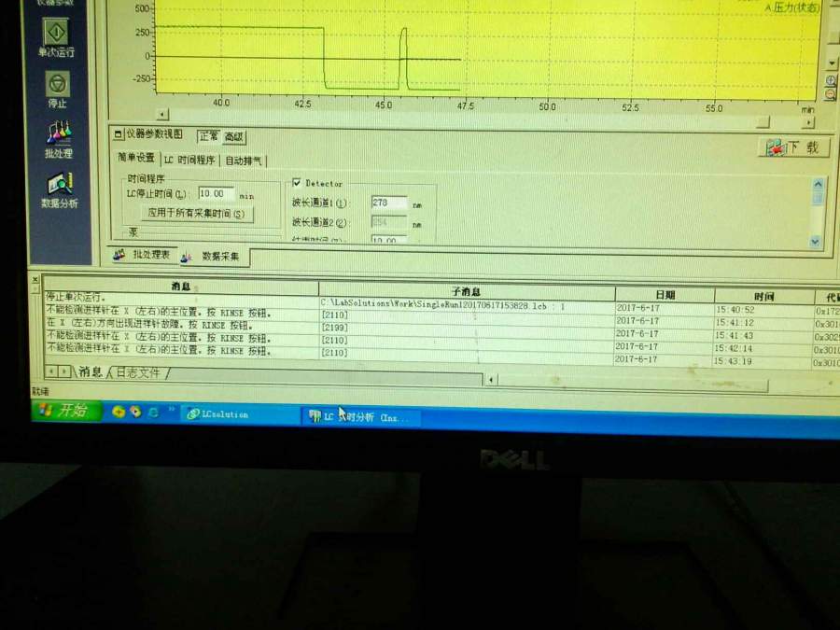Image resolution: width=840 pixels, height=630 pixels.
Task: Click the 波长通道1 field showing 278
Action: click(389, 203)
